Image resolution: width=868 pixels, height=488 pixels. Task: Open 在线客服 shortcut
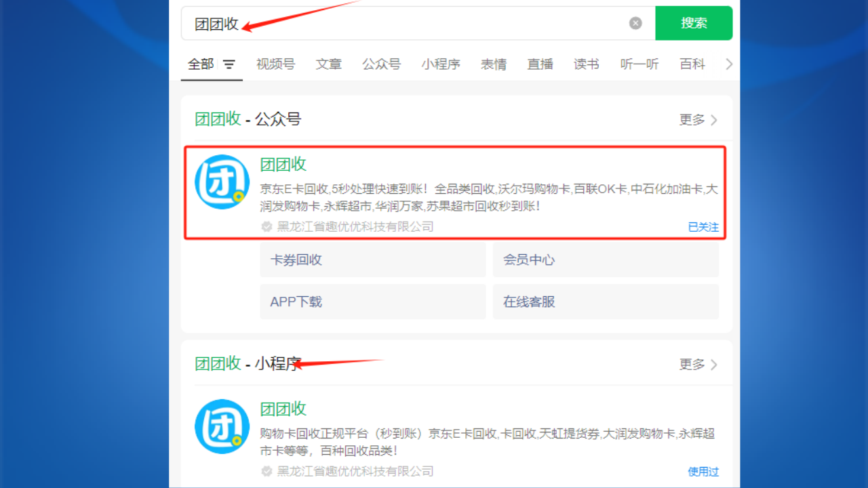tap(605, 302)
